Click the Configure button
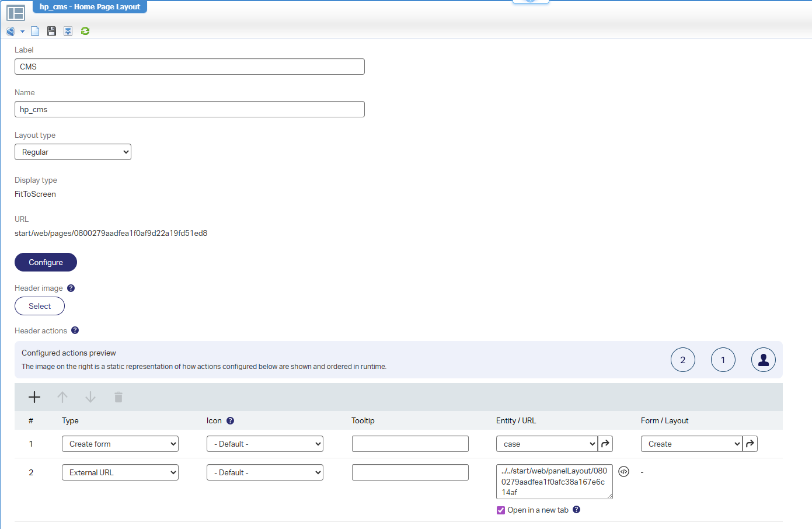This screenshot has width=812, height=529. (x=46, y=262)
